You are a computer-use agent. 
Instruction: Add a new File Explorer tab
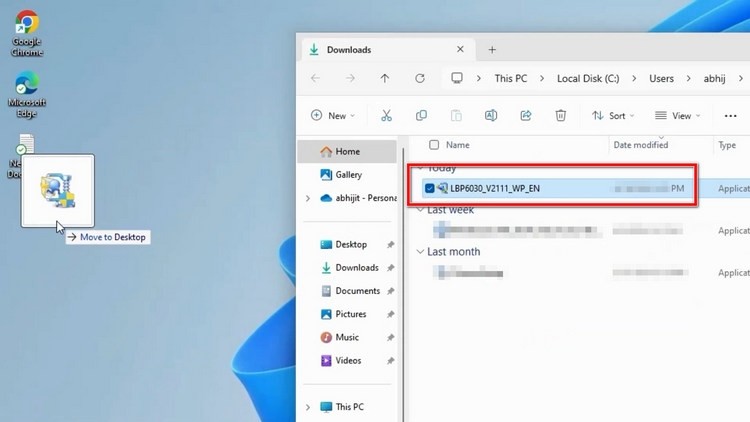pos(492,50)
